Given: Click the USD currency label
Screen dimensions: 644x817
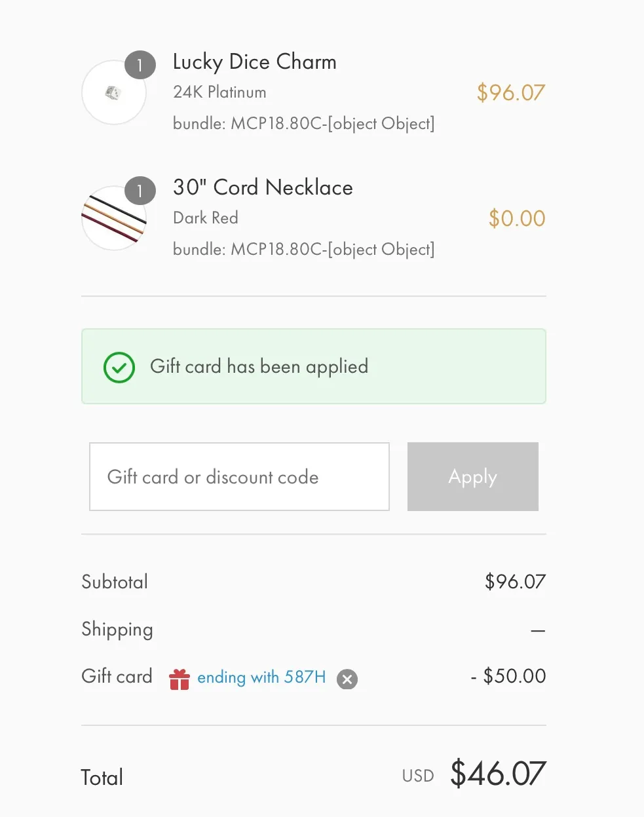Looking at the screenshot, I should coord(418,776).
